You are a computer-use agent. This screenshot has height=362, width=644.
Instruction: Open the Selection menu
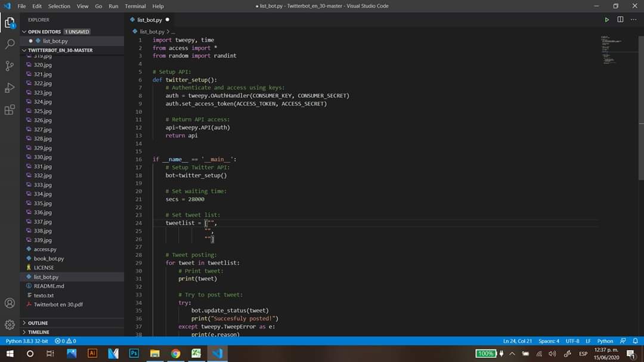pyautogui.click(x=59, y=6)
